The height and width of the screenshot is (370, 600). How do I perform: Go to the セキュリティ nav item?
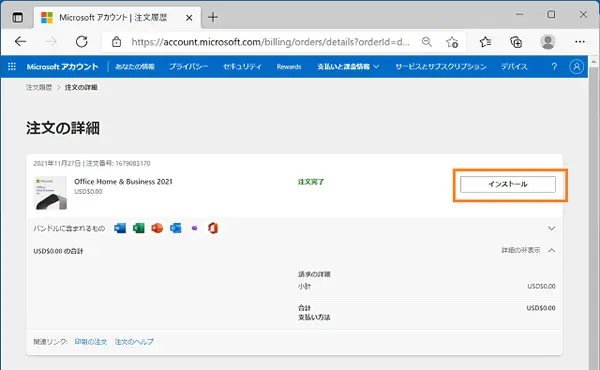(x=242, y=67)
